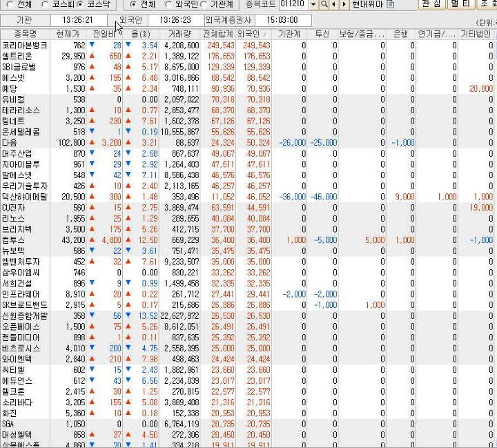The width and height of the screenshot is (497, 448).
Task: Select the 뉴보텍 stock row name
Action: point(13,251)
